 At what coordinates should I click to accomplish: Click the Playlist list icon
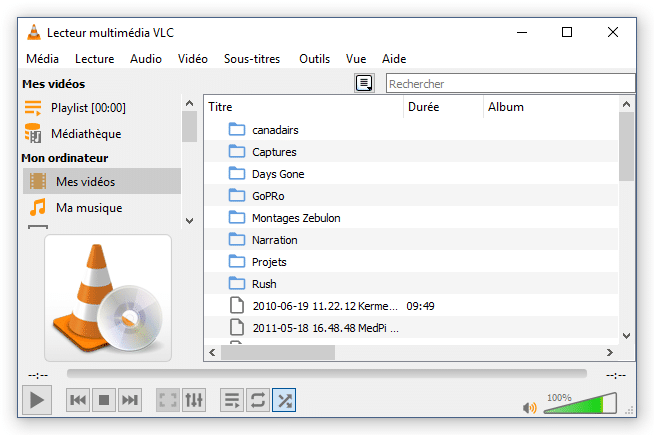33,108
